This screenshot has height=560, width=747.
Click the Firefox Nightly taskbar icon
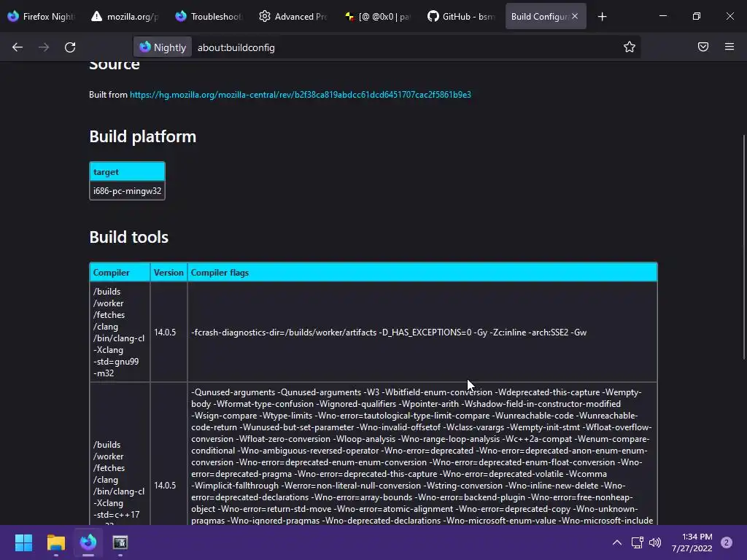(88, 542)
